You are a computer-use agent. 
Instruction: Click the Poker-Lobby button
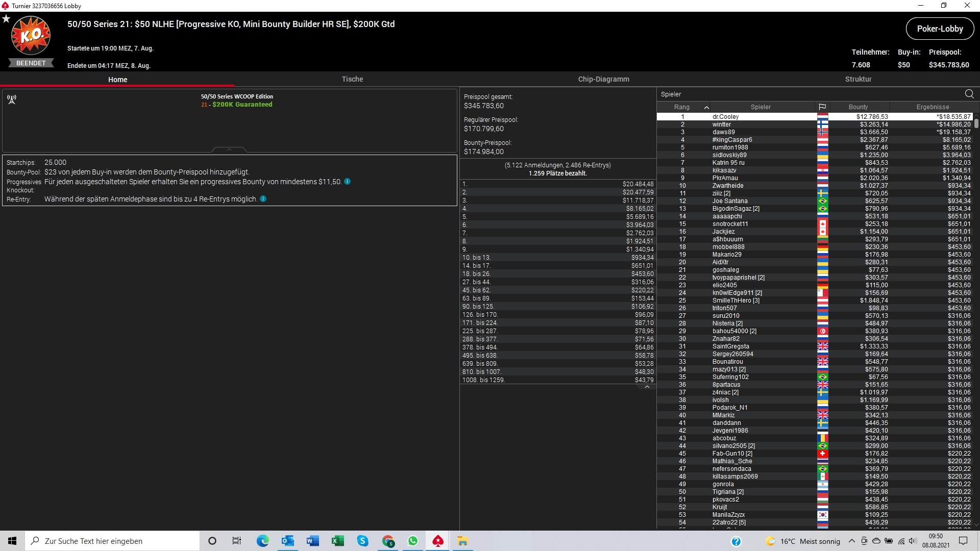pos(940,29)
